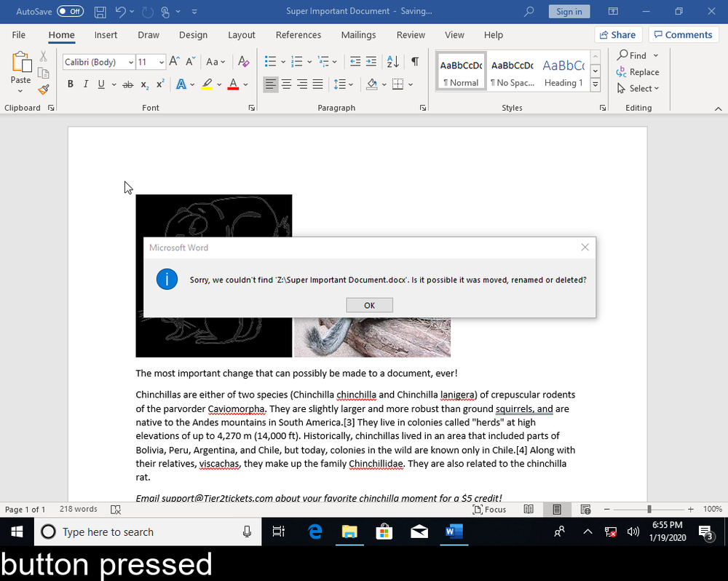Justify the paragraph text
The image size is (728, 581).
click(318, 84)
